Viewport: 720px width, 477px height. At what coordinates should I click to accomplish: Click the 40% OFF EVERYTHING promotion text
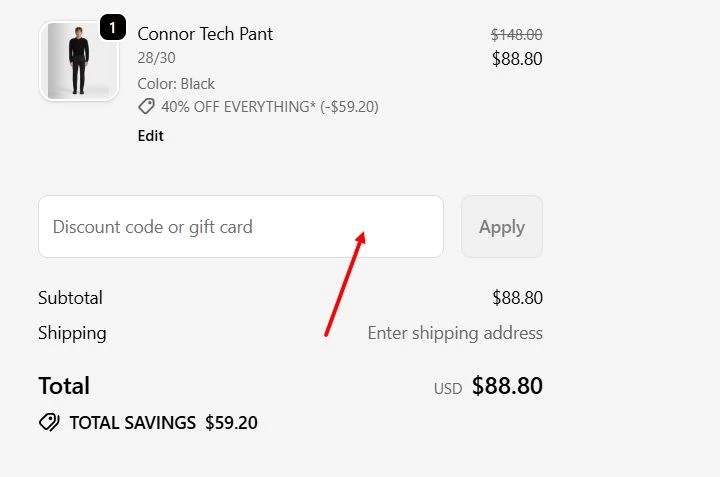pos(270,107)
